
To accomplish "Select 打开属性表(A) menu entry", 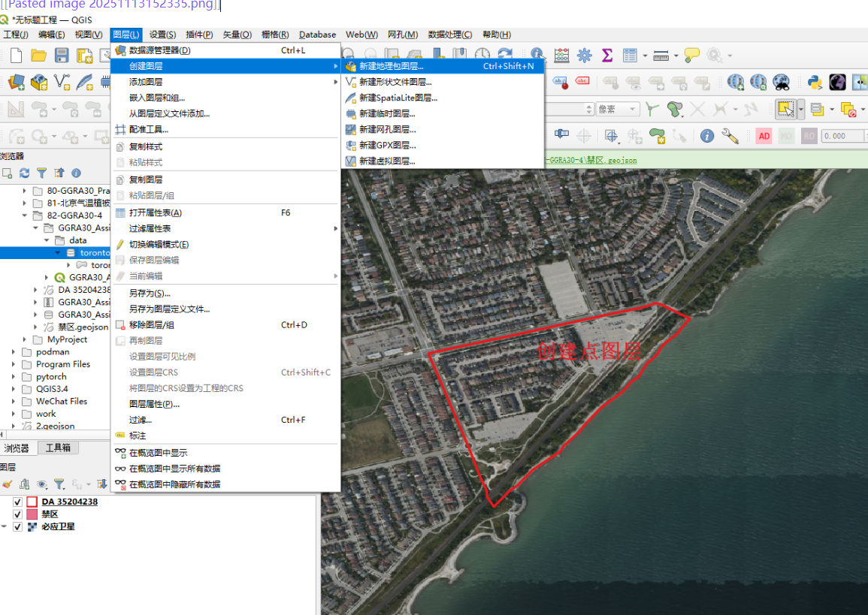I will click(x=225, y=213).
